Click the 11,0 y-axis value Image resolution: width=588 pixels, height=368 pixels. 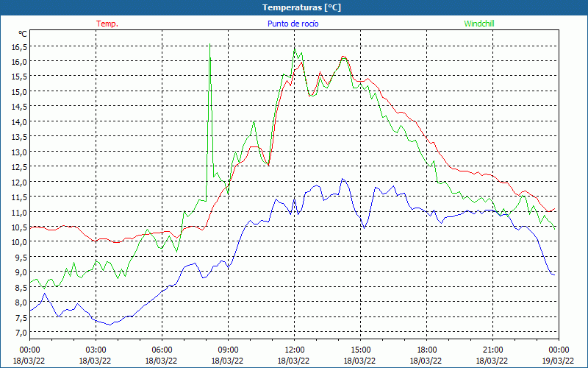tap(20, 212)
